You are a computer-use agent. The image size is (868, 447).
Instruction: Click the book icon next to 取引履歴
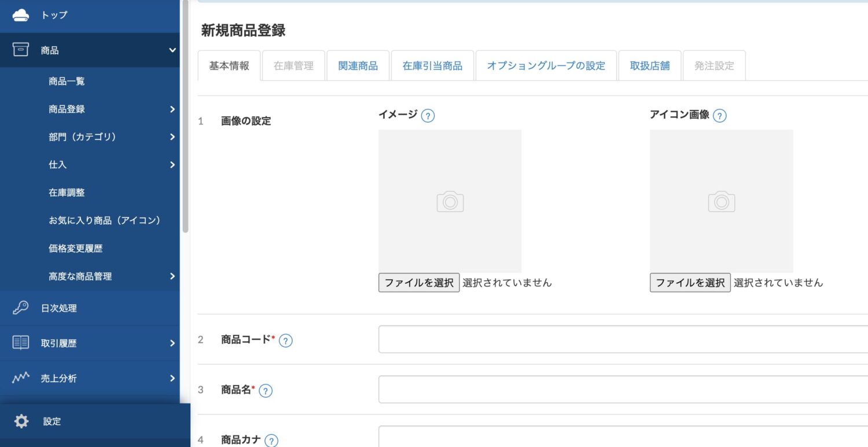(19, 343)
